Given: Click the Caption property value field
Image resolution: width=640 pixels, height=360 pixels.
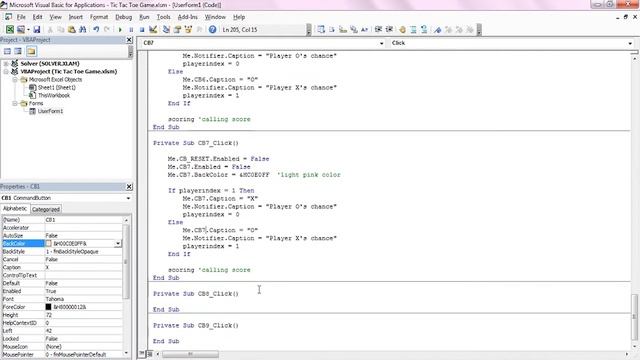Looking at the screenshot, I should pos(83,267).
